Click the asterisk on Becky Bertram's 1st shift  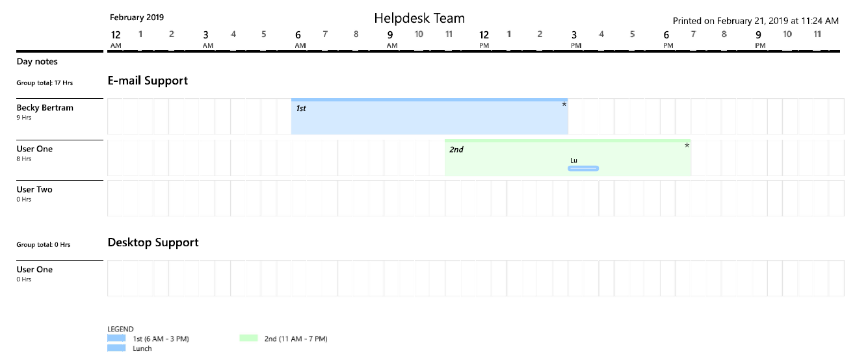coord(564,105)
